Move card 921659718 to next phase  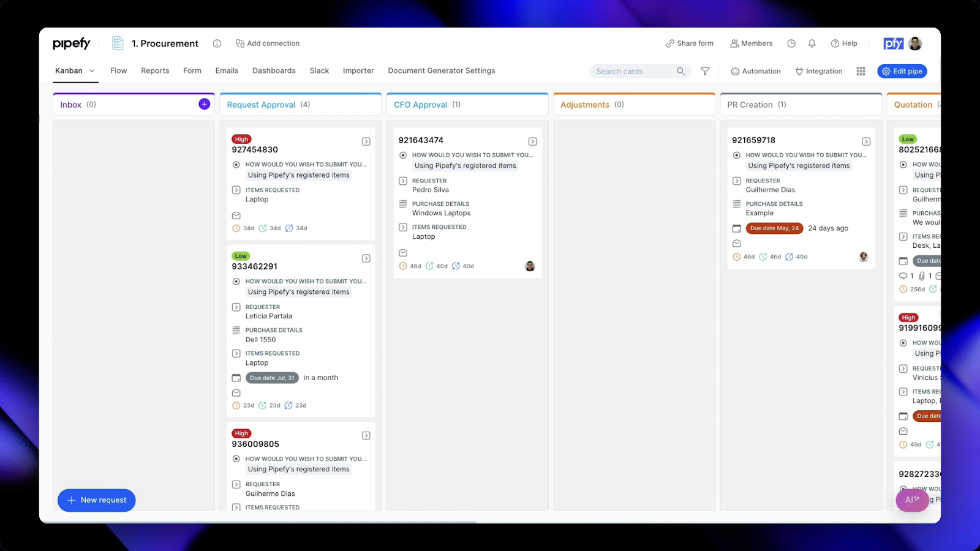tap(866, 141)
